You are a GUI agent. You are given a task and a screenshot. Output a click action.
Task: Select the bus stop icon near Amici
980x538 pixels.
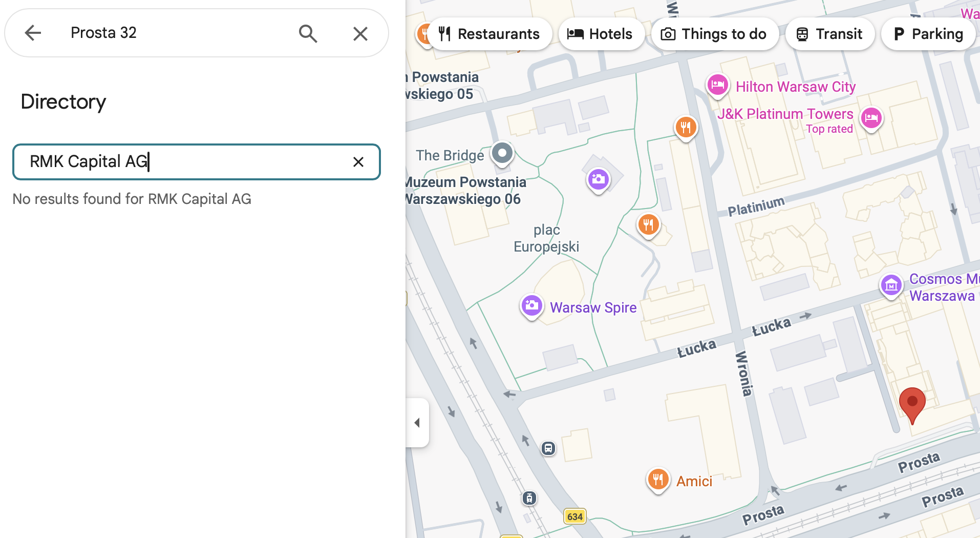click(x=548, y=449)
